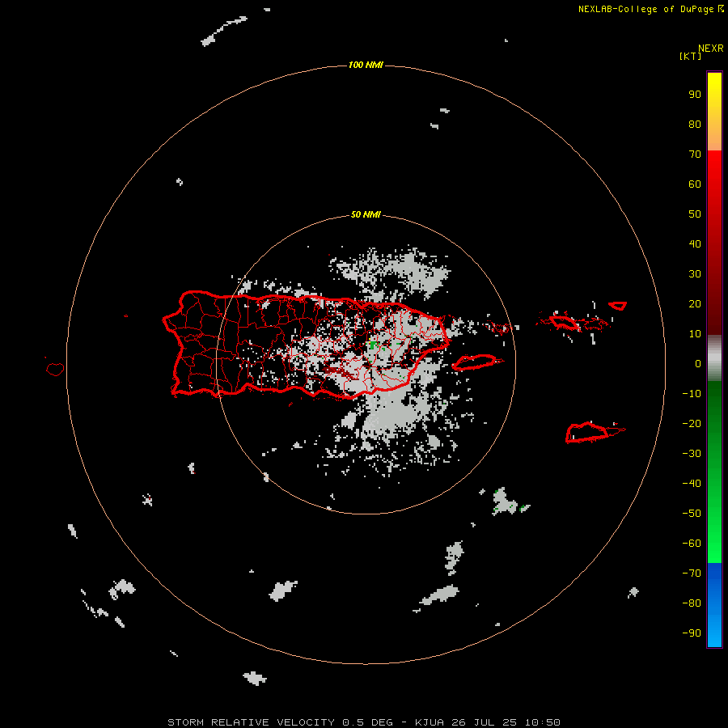This screenshot has height=728, width=728.
Task: Click the Vieques island outline east of Puerto Rico
Action: click(476, 362)
